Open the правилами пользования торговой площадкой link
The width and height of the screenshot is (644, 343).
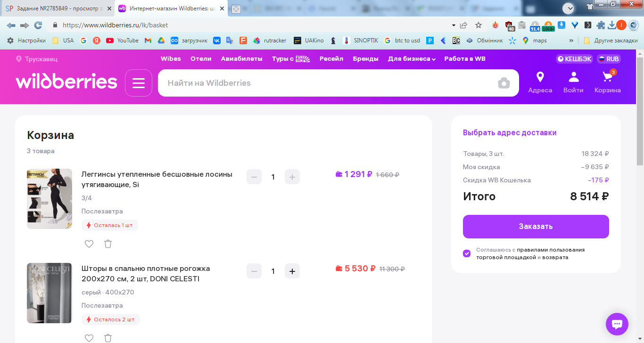(530, 253)
